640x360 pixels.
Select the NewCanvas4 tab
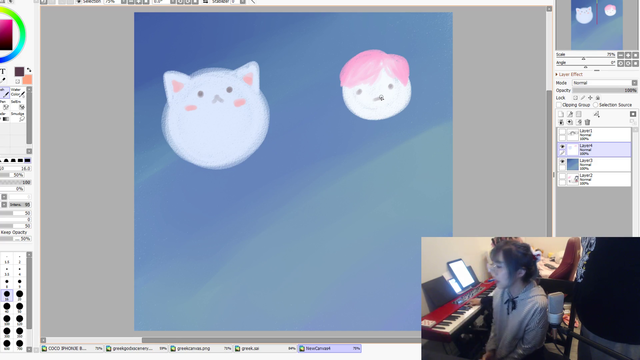pos(330,349)
